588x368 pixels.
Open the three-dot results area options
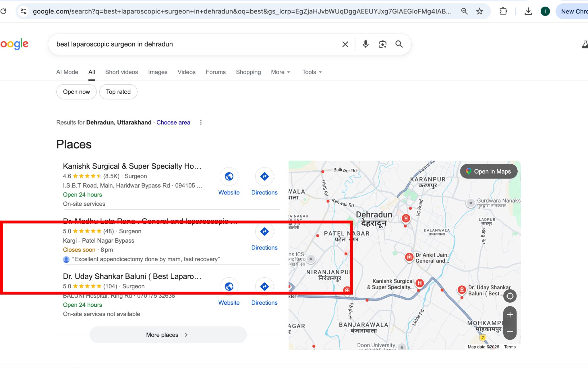click(x=201, y=122)
